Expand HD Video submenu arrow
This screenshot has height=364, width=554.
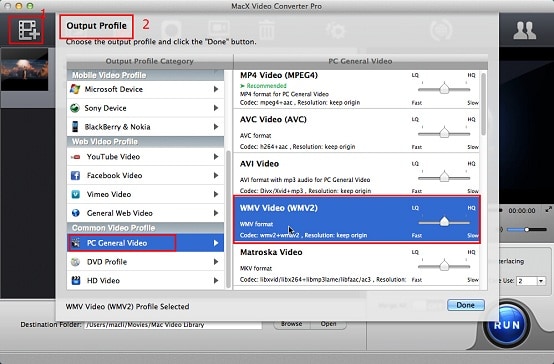tap(216, 280)
